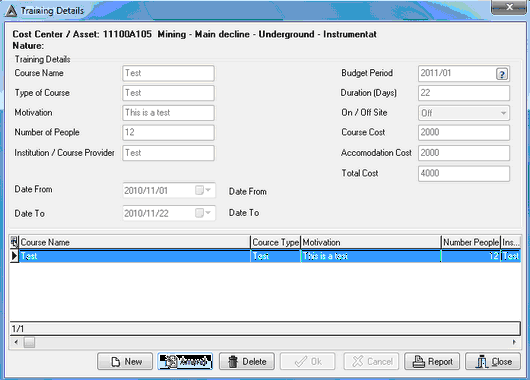Click the Number People column header
This screenshot has width=530, height=380.
pyautogui.click(x=471, y=242)
